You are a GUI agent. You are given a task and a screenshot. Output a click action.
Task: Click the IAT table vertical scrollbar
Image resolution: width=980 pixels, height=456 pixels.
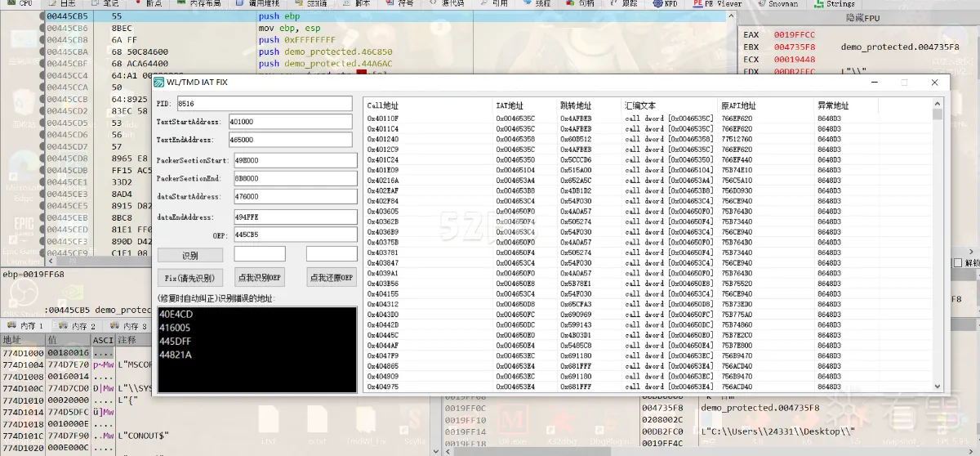(938, 245)
